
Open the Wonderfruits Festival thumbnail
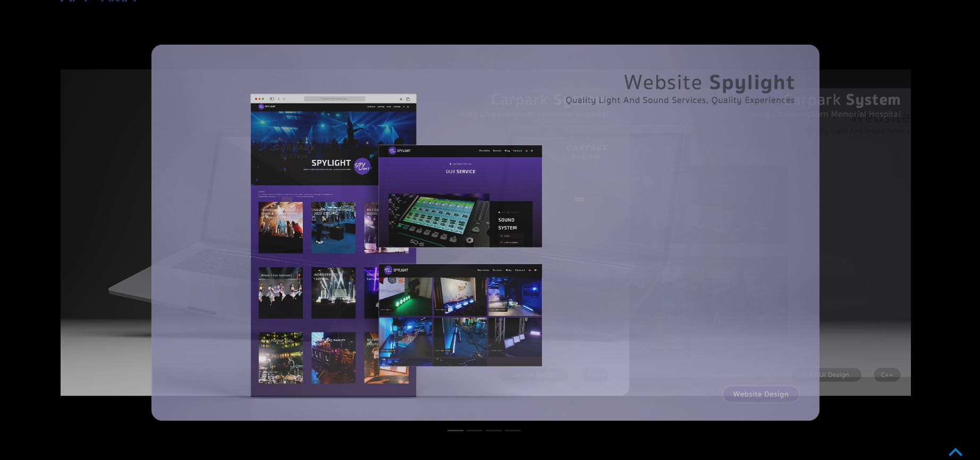point(333,293)
